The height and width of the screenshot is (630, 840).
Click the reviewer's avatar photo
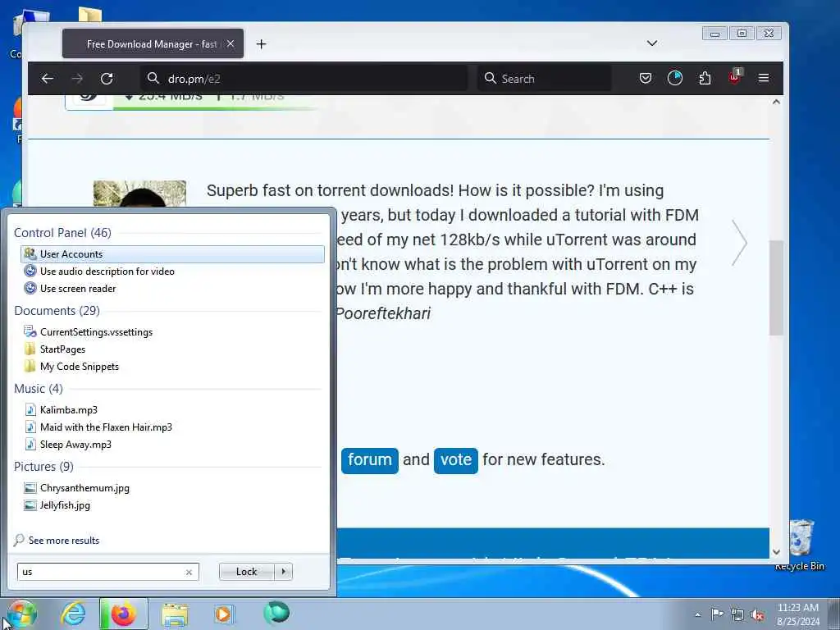pyautogui.click(x=139, y=194)
